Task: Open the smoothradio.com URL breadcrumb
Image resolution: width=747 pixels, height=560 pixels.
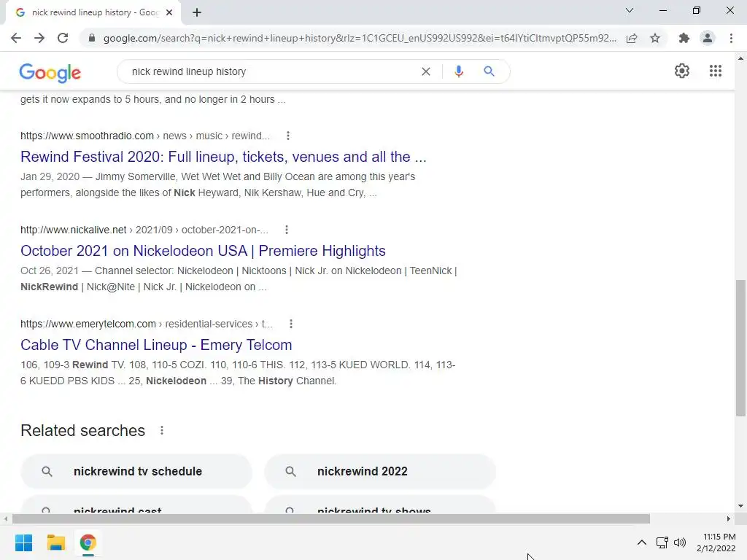Action: [145, 136]
